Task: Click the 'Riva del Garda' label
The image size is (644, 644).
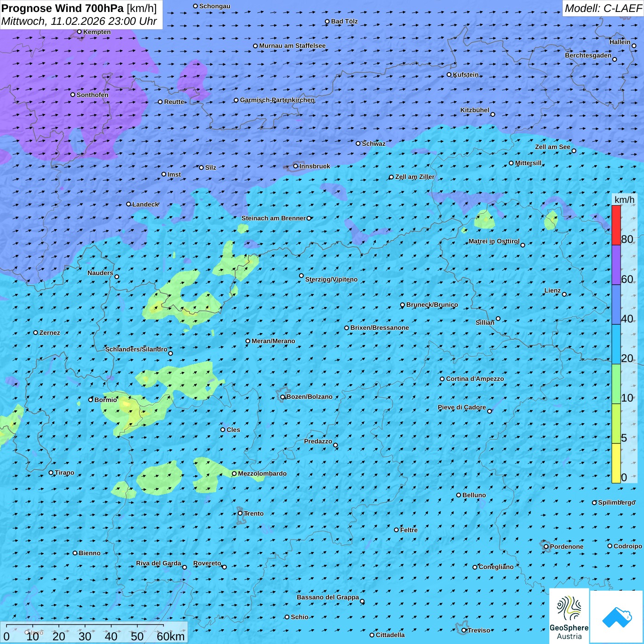Action: pyautogui.click(x=159, y=563)
